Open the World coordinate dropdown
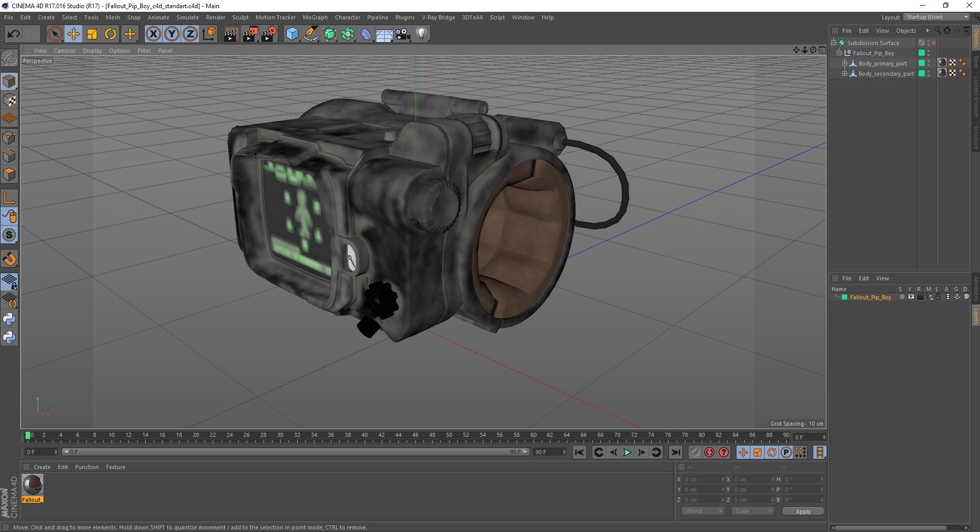Viewport: 980px width, 532px height. tap(703, 511)
